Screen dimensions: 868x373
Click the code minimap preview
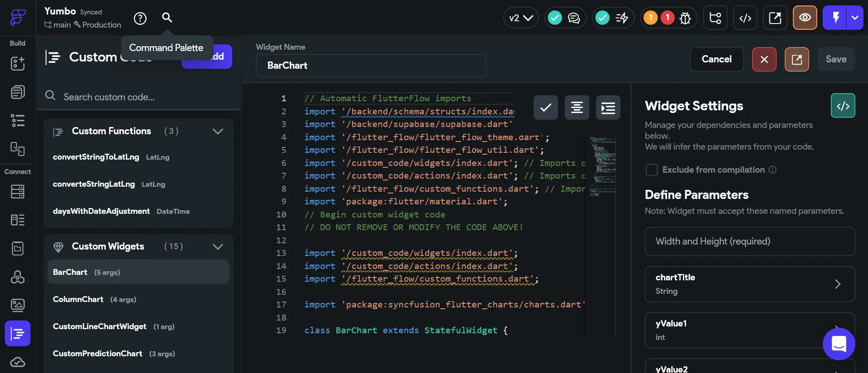coord(603,166)
